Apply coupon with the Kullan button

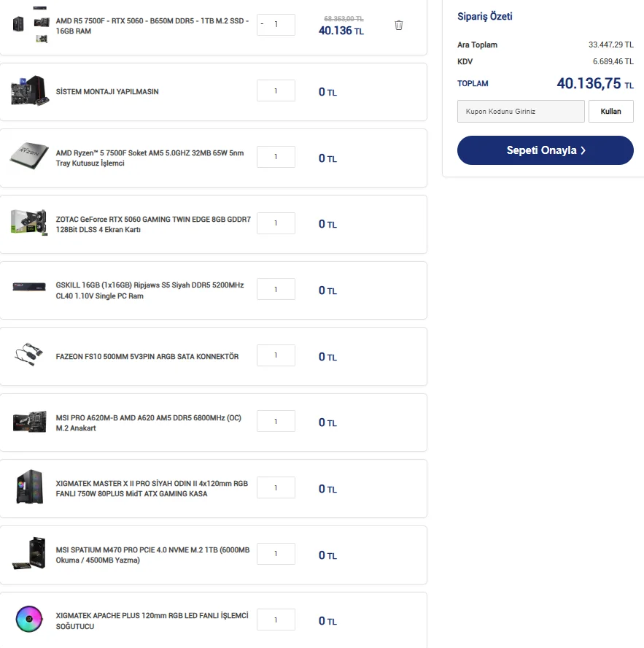pos(610,112)
